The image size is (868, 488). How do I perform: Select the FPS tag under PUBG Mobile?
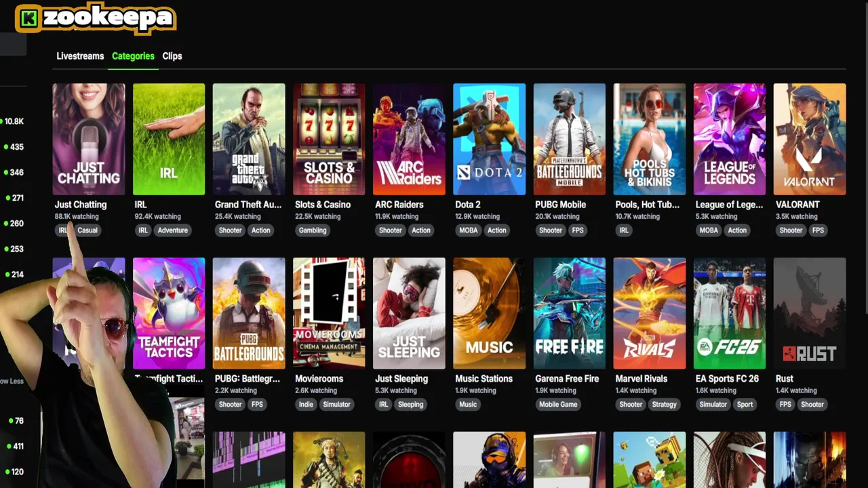pyautogui.click(x=577, y=230)
